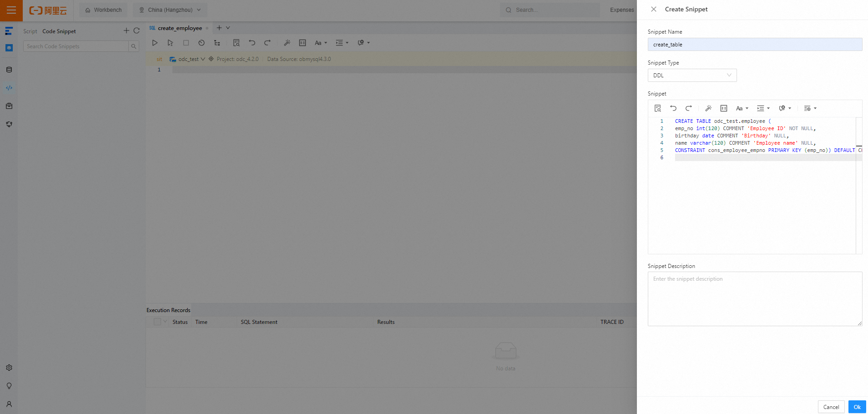This screenshot has width=868, height=414.
Task: Open letter case dropdown in main toolbar
Action: (321, 43)
